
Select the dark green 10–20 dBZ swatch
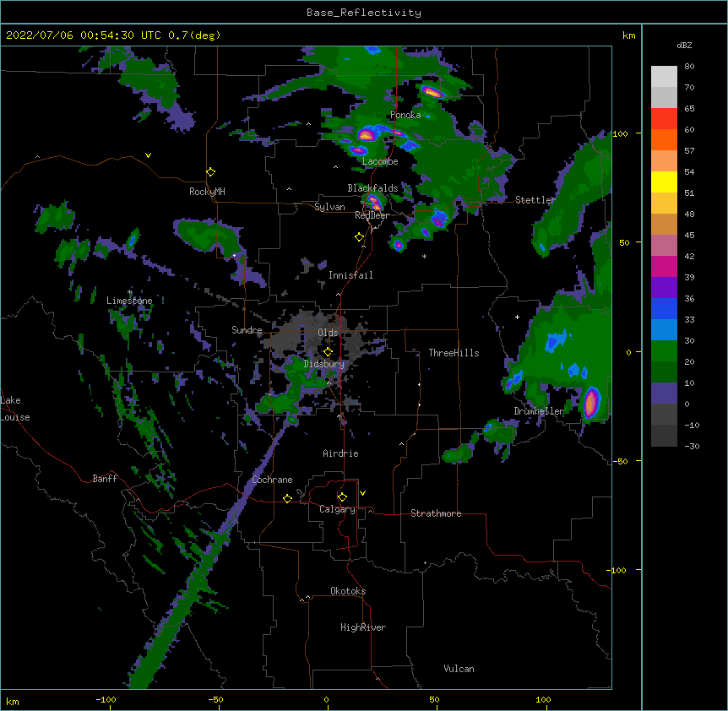(x=664, y=372)
